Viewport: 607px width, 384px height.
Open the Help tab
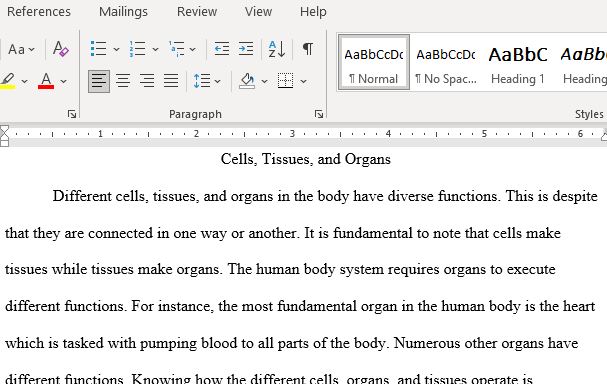tap(313, 12)
